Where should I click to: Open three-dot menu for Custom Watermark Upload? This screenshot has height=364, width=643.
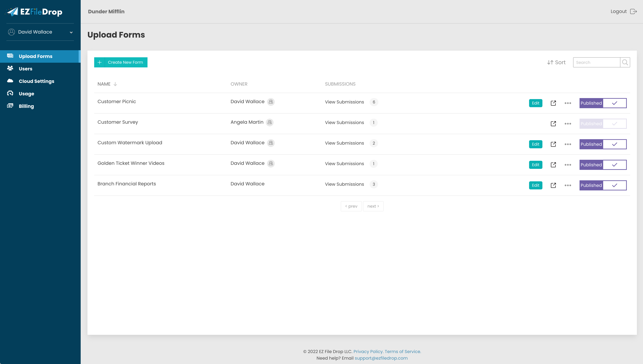568,144
